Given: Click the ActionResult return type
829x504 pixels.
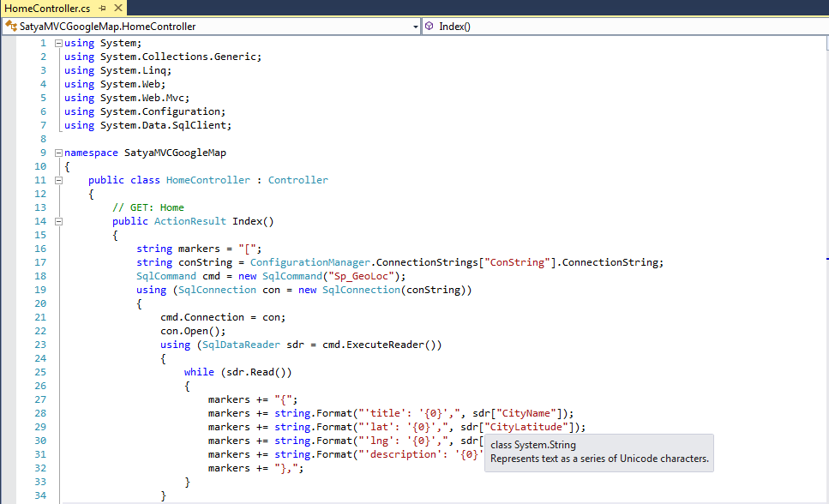Looking at the screenshot, I should coord(190,221).
